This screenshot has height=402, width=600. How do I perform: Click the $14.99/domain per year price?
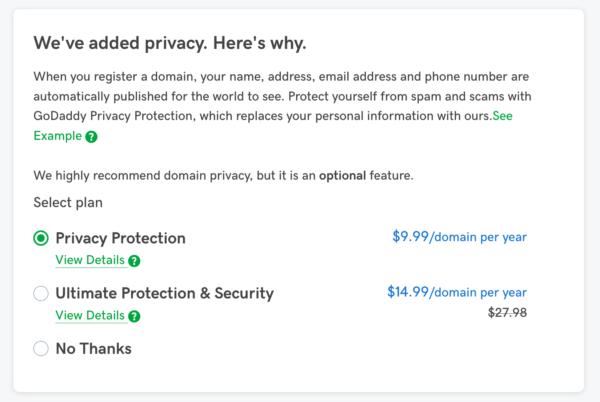(x=457, y=292)
